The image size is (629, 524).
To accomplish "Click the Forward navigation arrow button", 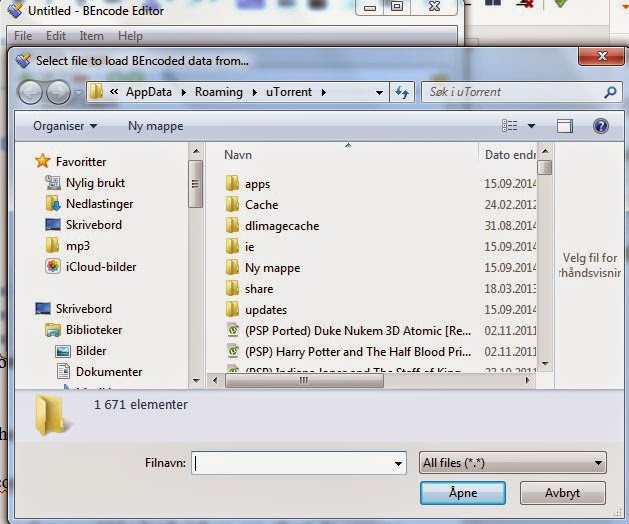I will pos(58,92).
